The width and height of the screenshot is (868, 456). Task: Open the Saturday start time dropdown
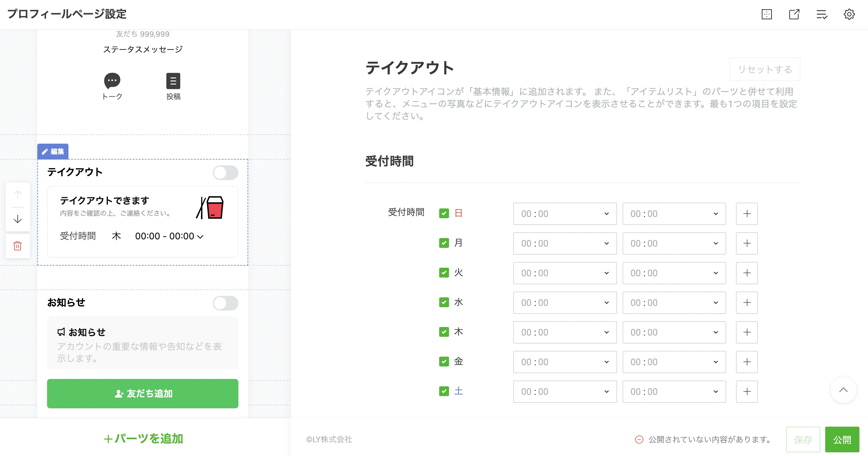click(x=565, y=392)
